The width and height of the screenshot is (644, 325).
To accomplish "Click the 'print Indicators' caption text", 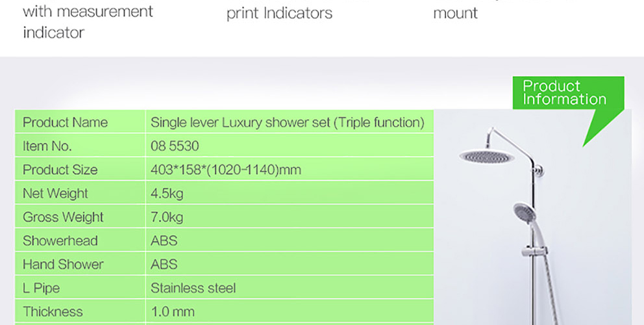I will (x=279, y=13).
